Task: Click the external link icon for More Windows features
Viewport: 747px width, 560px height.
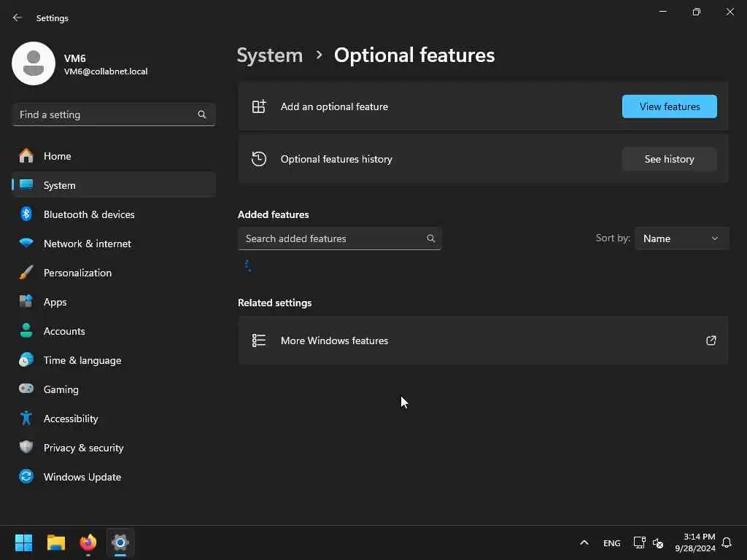Action: [711, 340]
